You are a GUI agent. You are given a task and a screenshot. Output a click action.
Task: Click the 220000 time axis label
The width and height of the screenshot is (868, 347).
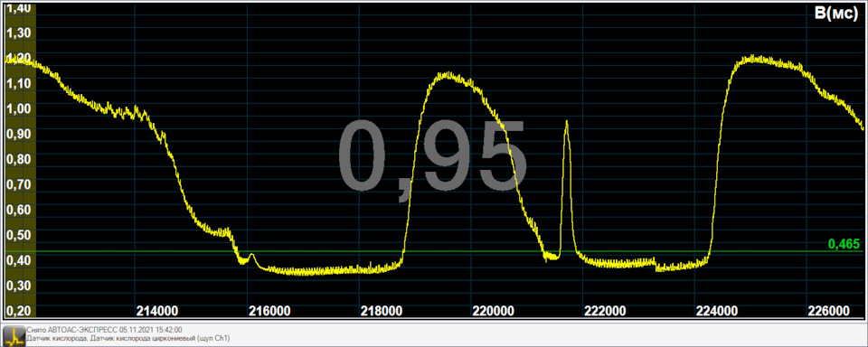[494, 311]
